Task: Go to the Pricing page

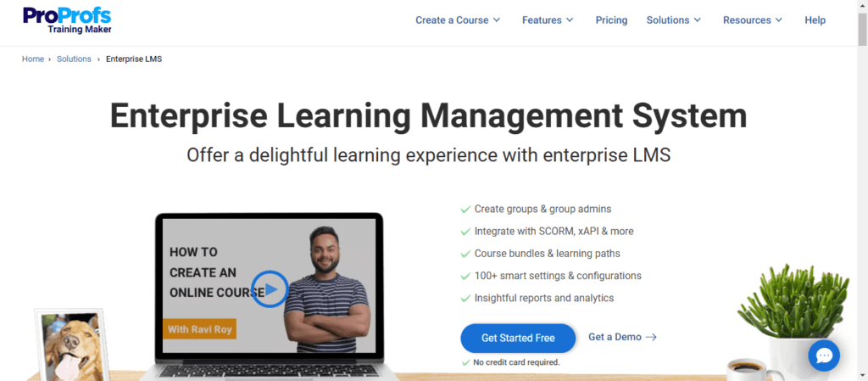Action: pos(612,20)
